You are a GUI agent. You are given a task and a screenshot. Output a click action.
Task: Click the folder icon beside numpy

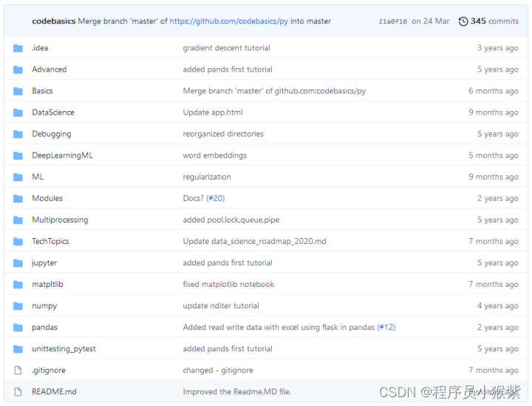(x=18, y=306)
